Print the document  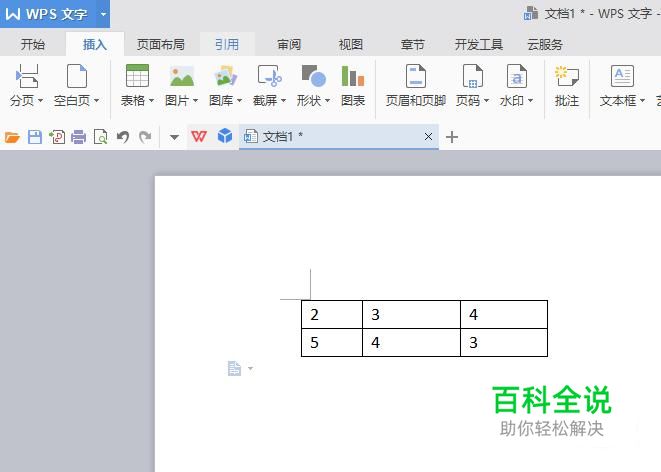79,137
